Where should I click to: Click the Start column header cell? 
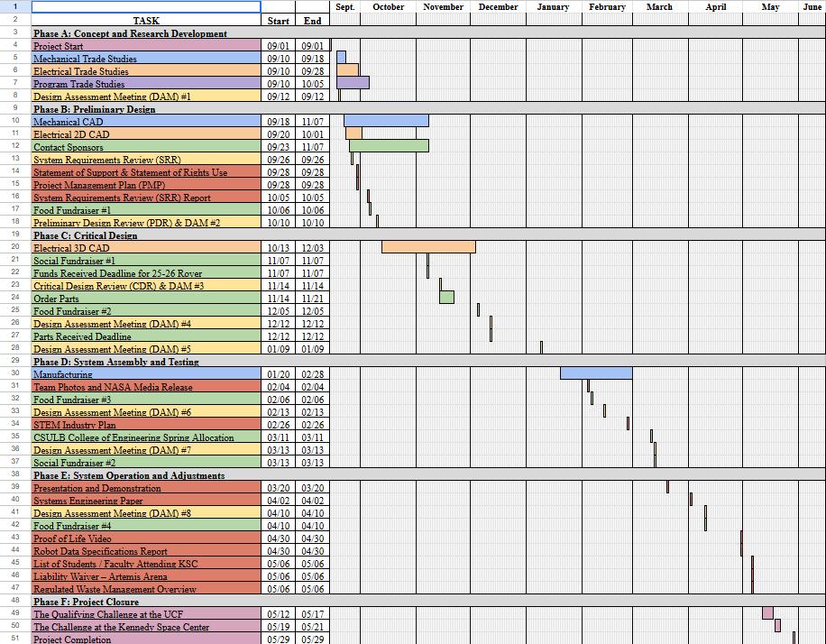tap(278, 21)
